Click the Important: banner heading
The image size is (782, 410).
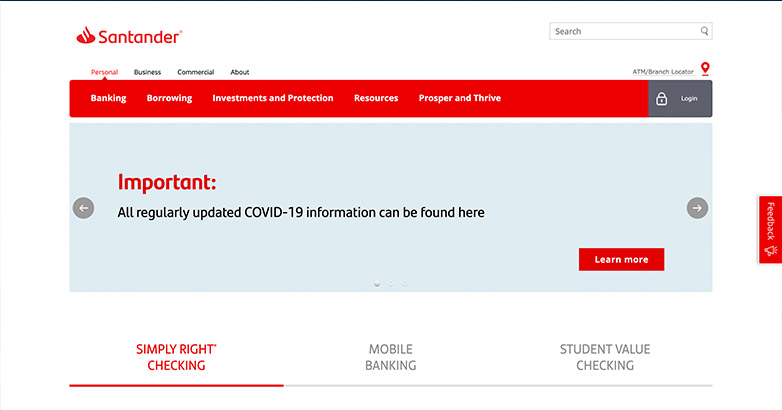(x=167, y=183)
